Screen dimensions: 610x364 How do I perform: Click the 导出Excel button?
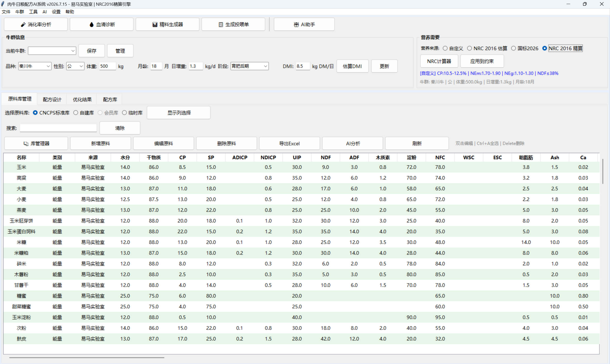[289, 144]
